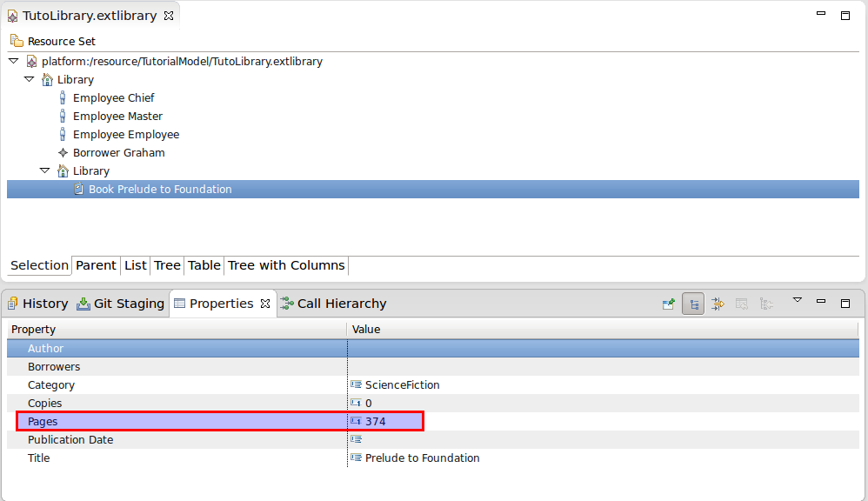This screenshot has height=501, width=868.
Task: Switch to the Table editor page
Action: [x=204, y=265]
